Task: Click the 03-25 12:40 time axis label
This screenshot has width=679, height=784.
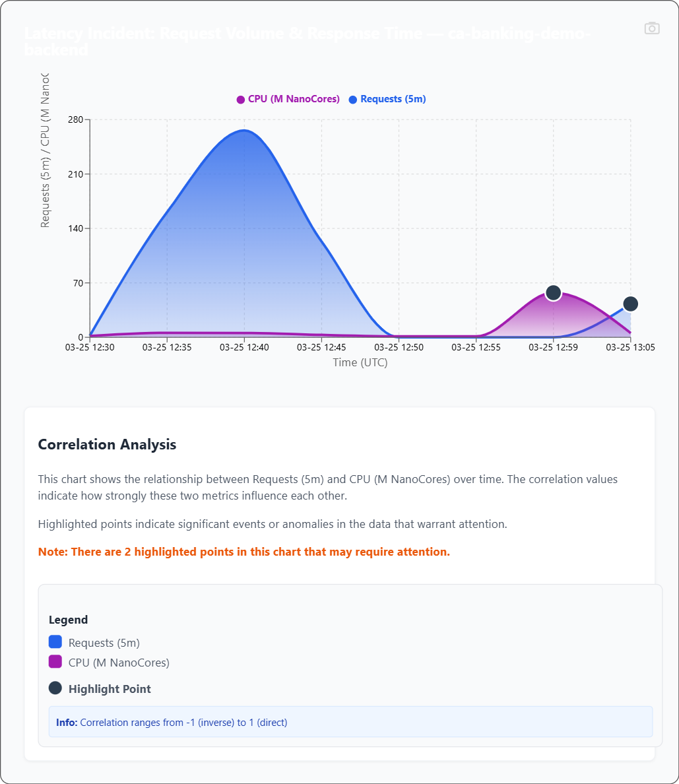Action: click(244, 347)
